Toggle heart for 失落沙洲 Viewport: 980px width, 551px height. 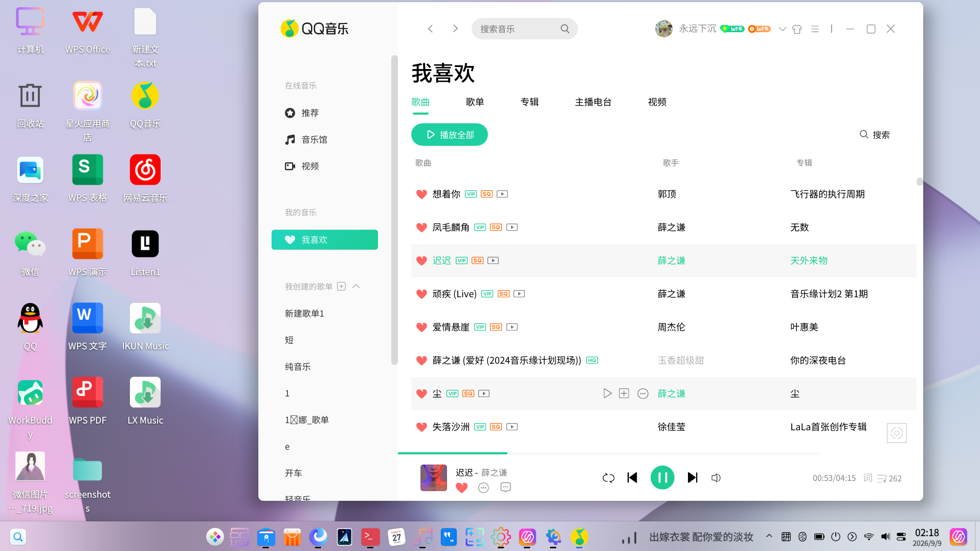coord(421,427)
